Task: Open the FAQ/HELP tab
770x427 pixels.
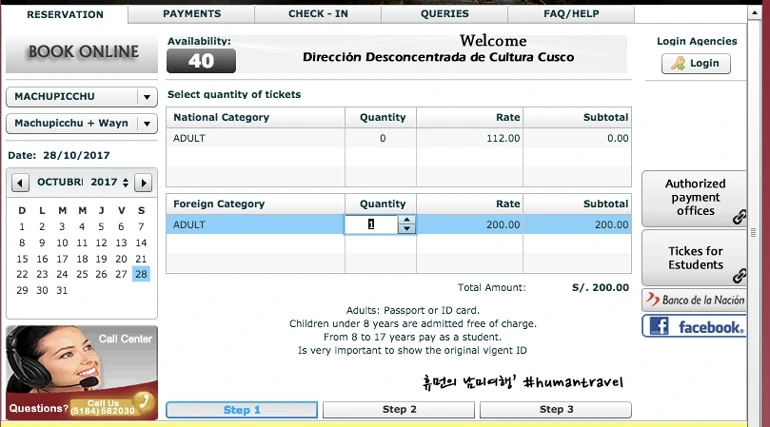Action: [x=571, y=14]
